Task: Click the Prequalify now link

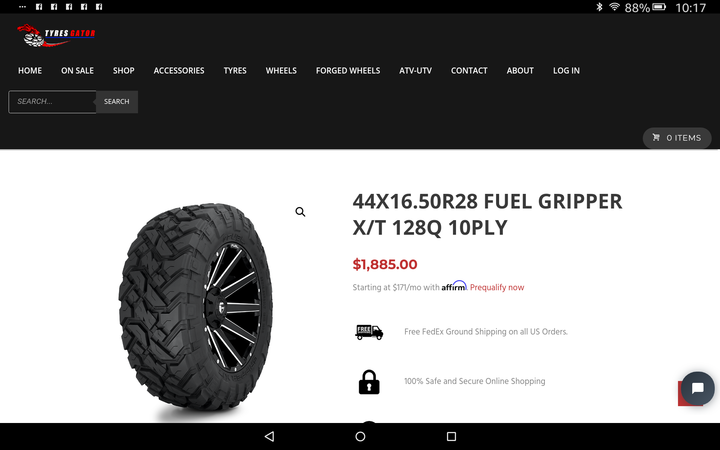Action: (497, 287)
